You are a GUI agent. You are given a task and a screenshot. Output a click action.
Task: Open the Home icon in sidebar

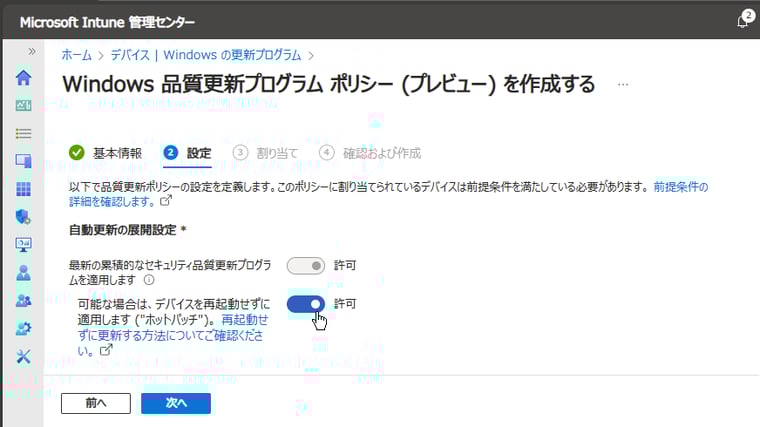coord(23,78)
